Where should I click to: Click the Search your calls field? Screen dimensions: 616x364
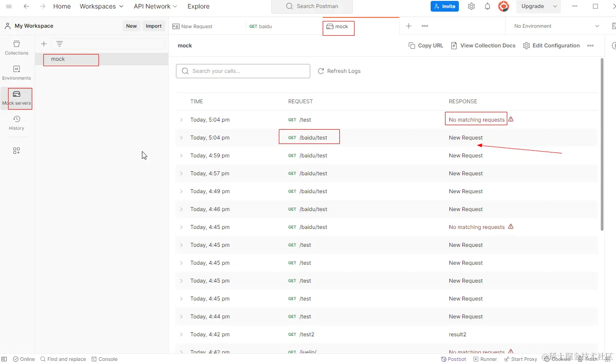[243, 71]
